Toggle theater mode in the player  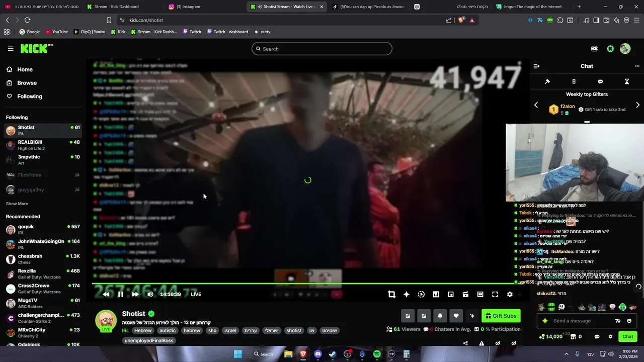pos(480,294)
